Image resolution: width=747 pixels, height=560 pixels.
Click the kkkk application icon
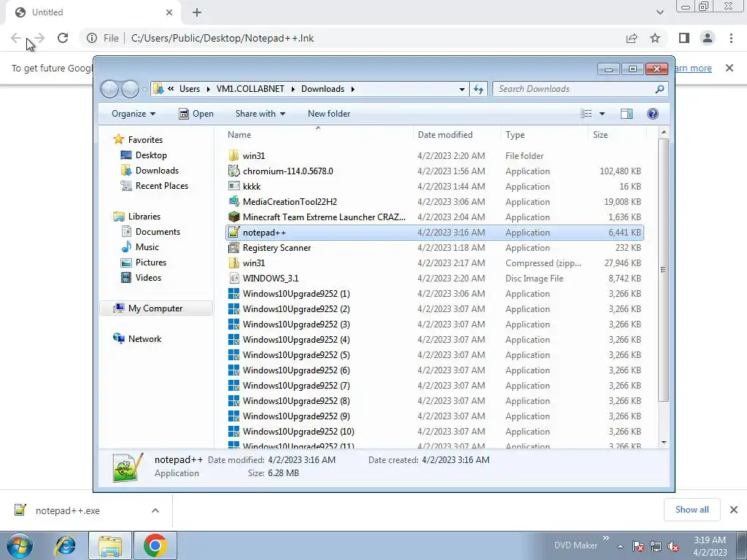click(x=233, y=186)
